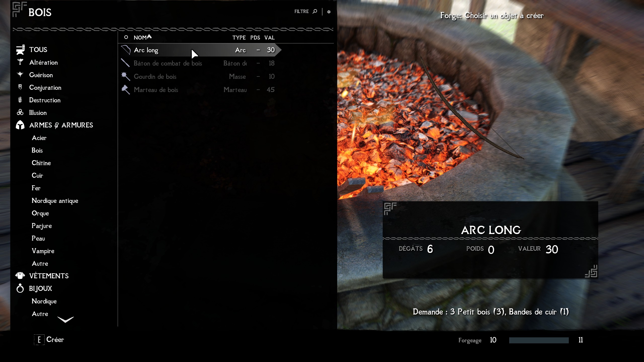Click the staff icon beside Bâton de combat

tap(125, 63)
